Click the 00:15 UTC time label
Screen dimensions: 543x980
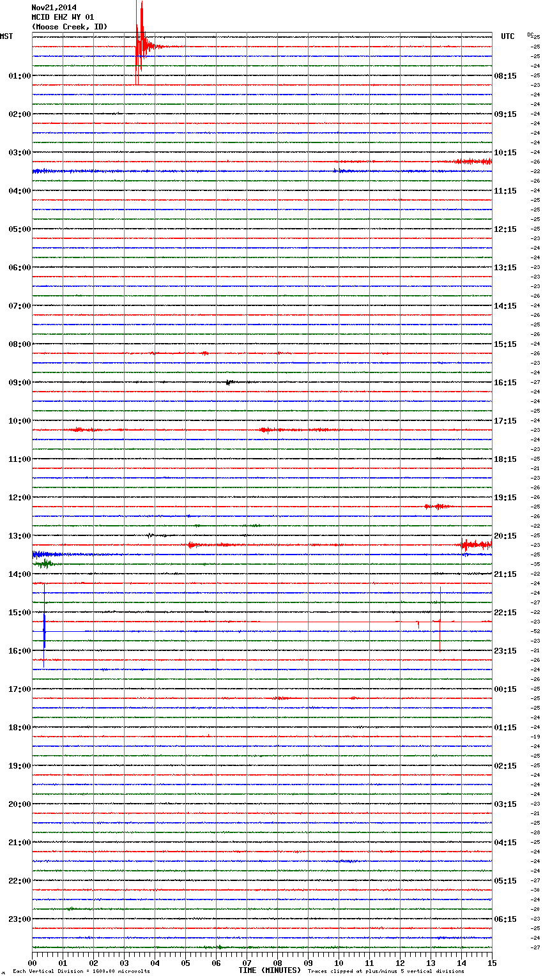(505, 689)
